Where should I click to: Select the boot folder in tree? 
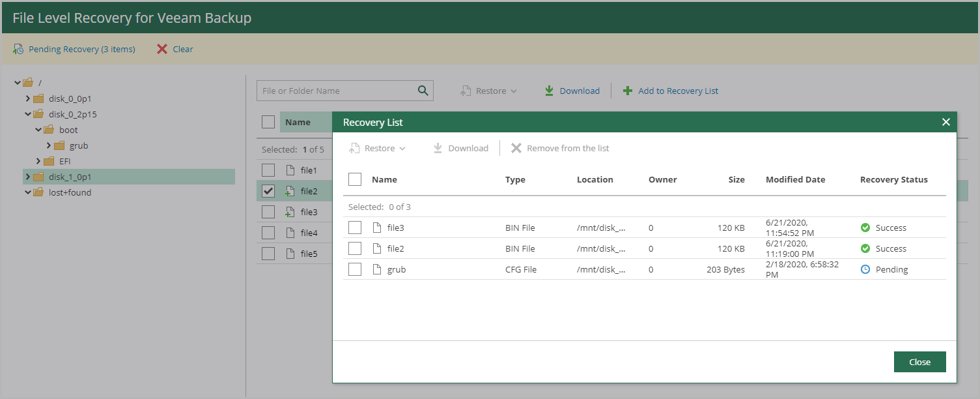68,130
